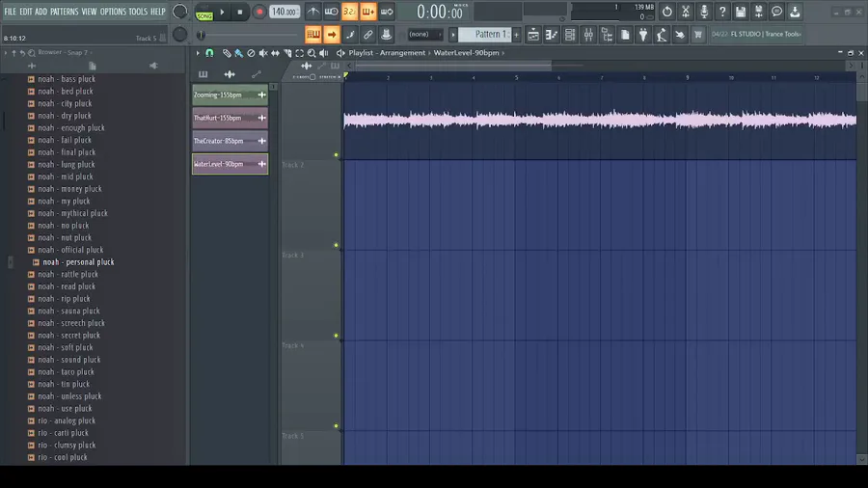Select the playlist Paint brush tool
The image size is (868, 488).
(238, 53)
